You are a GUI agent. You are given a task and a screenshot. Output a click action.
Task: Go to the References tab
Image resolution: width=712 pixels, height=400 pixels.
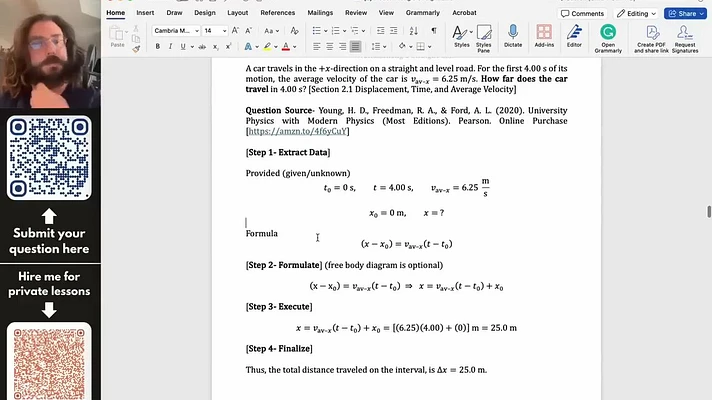click(x=277, y=13)
